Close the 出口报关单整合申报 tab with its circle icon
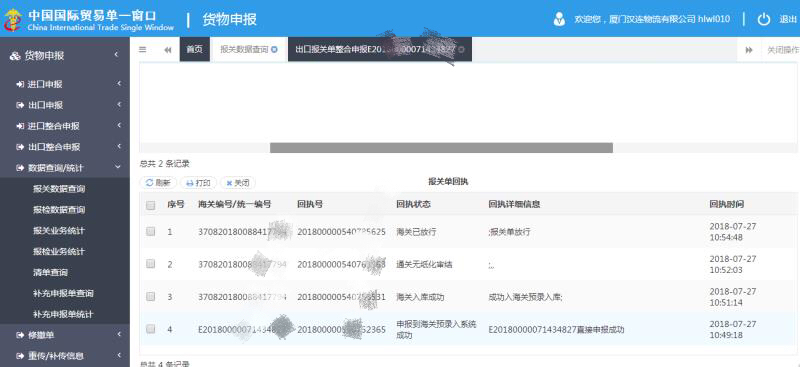 click(x=461, y=50)
